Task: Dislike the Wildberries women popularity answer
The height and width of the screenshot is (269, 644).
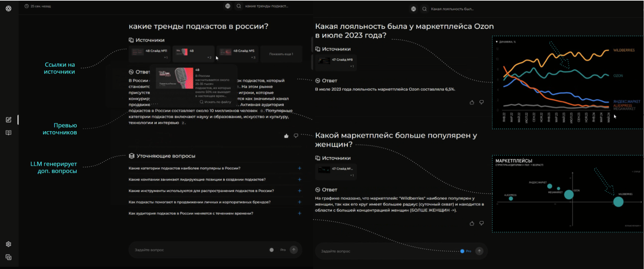Action: [x=481, y=223]
